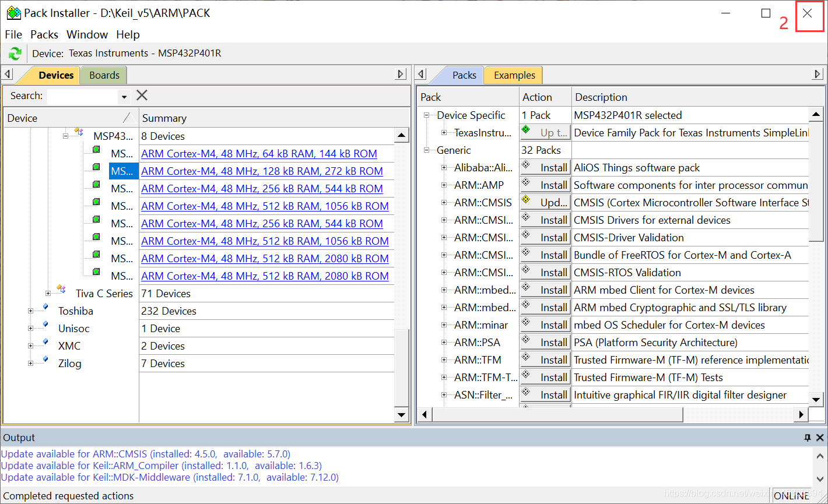Expand the Zilog vendor node
828x504 pixels.
pyautogui.click(x=31, y=363)
